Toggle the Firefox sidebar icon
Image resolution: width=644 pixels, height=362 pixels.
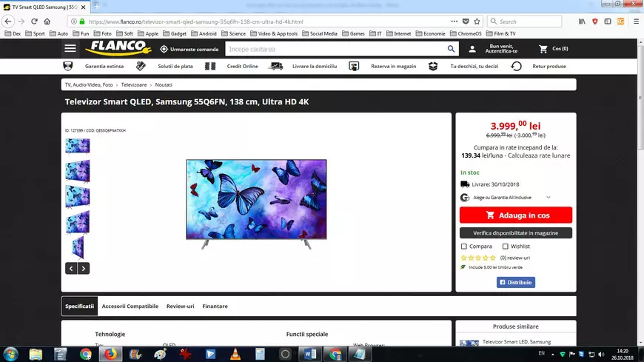click(608, 21)
